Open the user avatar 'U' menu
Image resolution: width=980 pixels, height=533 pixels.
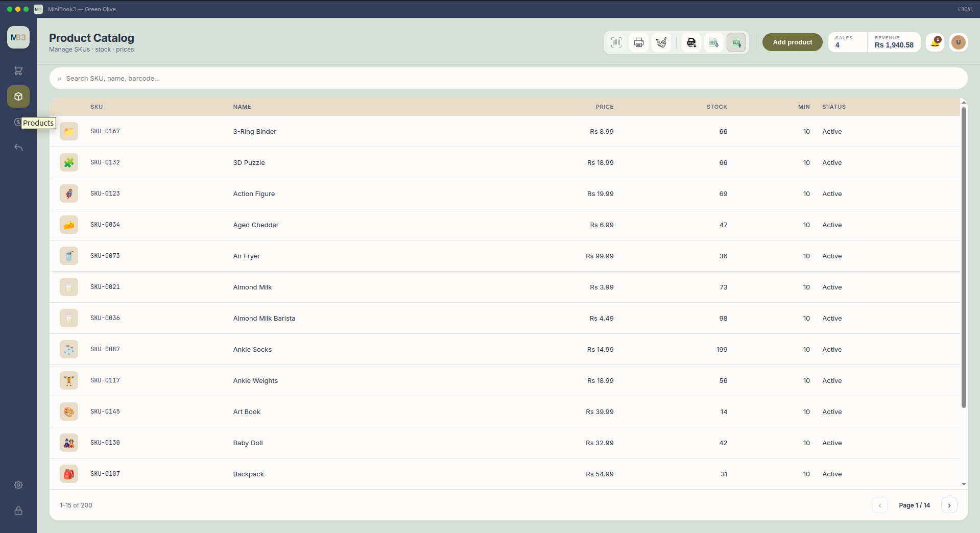click(959, 42)
